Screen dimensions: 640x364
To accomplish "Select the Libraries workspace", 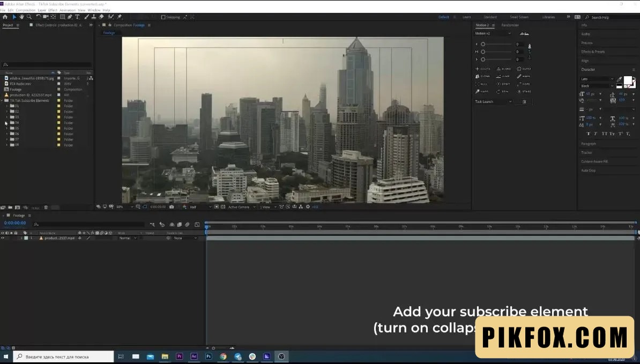I will (548, 17).
